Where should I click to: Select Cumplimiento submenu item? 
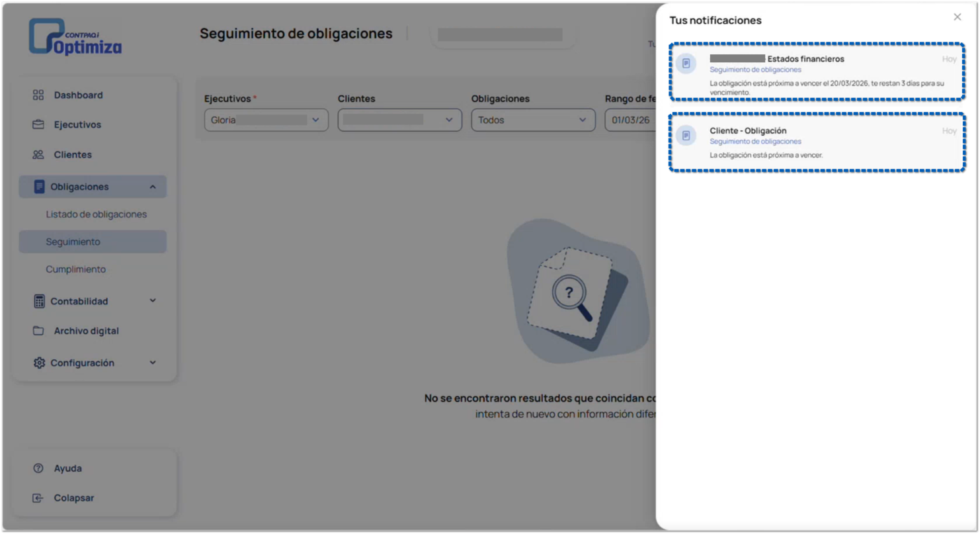click(x=75, y=270)
